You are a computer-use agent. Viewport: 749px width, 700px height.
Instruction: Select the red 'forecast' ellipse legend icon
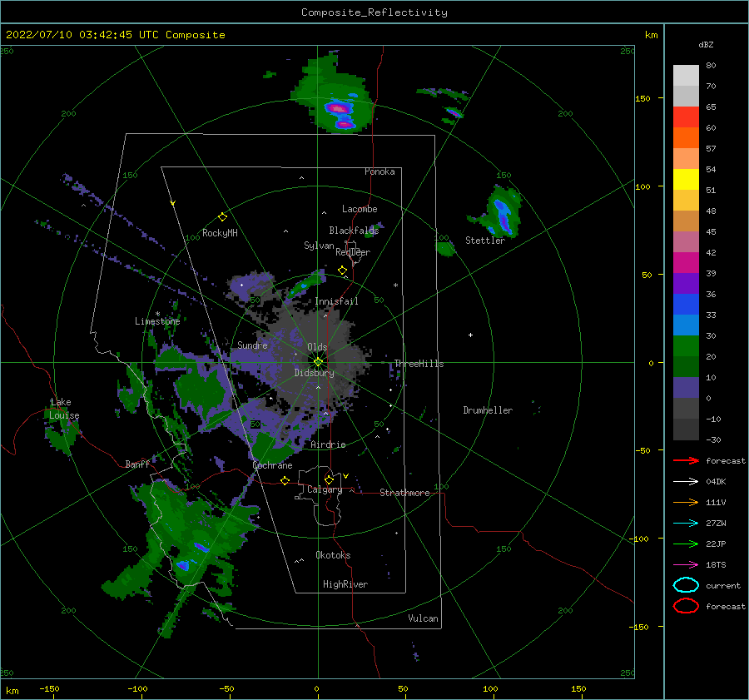[686, 606]
